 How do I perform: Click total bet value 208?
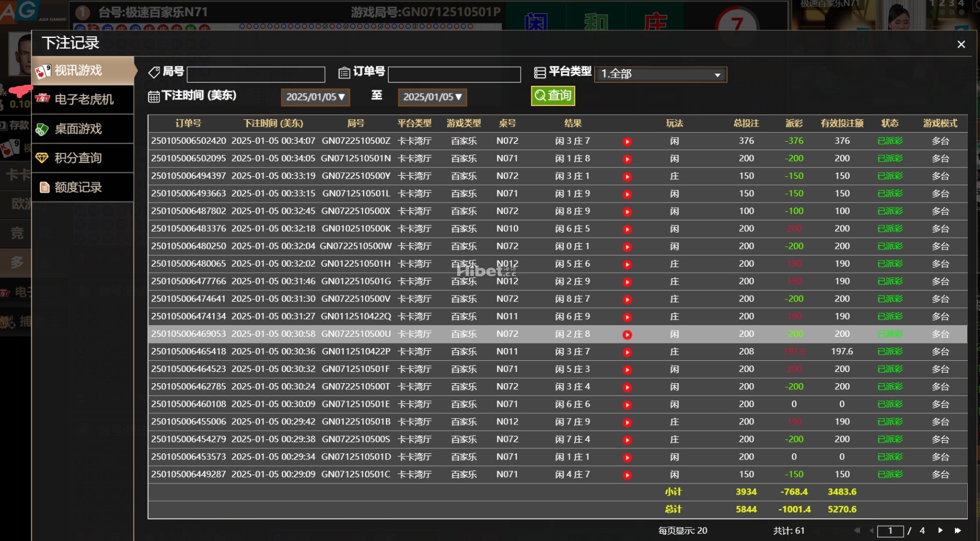746,351
